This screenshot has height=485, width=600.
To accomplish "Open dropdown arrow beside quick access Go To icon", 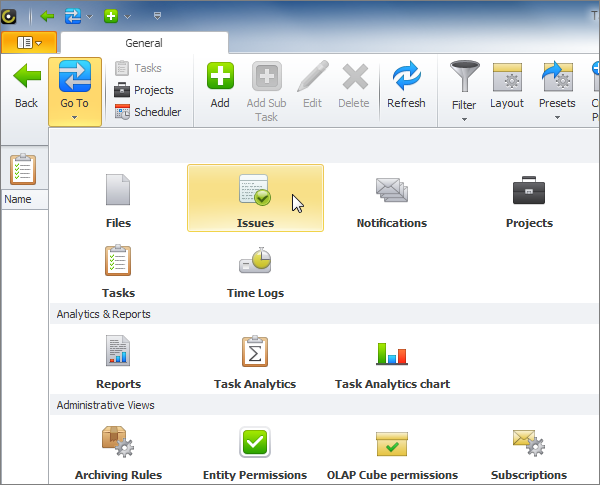I will [90, 16].
